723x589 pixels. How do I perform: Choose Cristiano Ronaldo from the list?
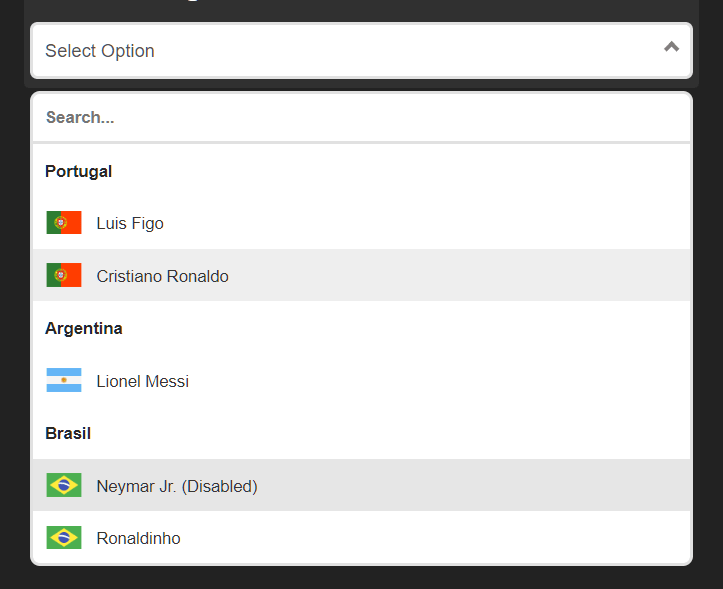coord(162,276)
